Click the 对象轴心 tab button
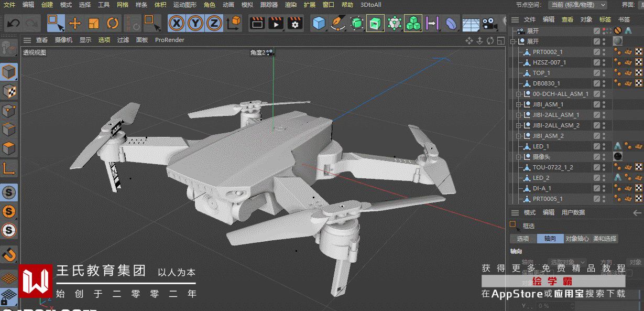 click(577, 239)
